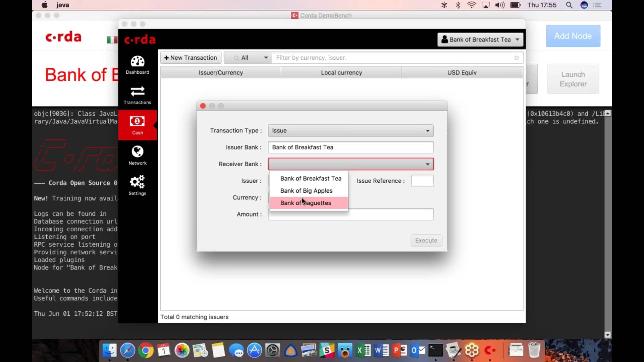
Task: Open Notes from the dock
Action: click(x=218, y=351)
